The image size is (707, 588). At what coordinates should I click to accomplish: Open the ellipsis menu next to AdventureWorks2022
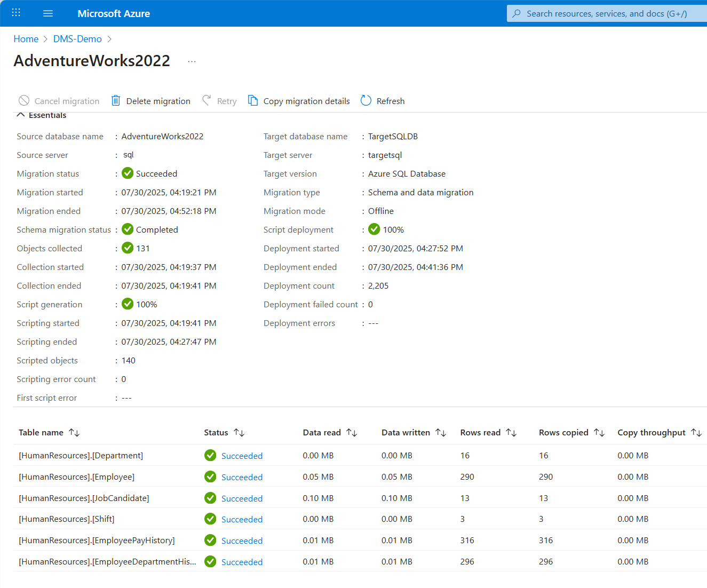coord(192,60)
